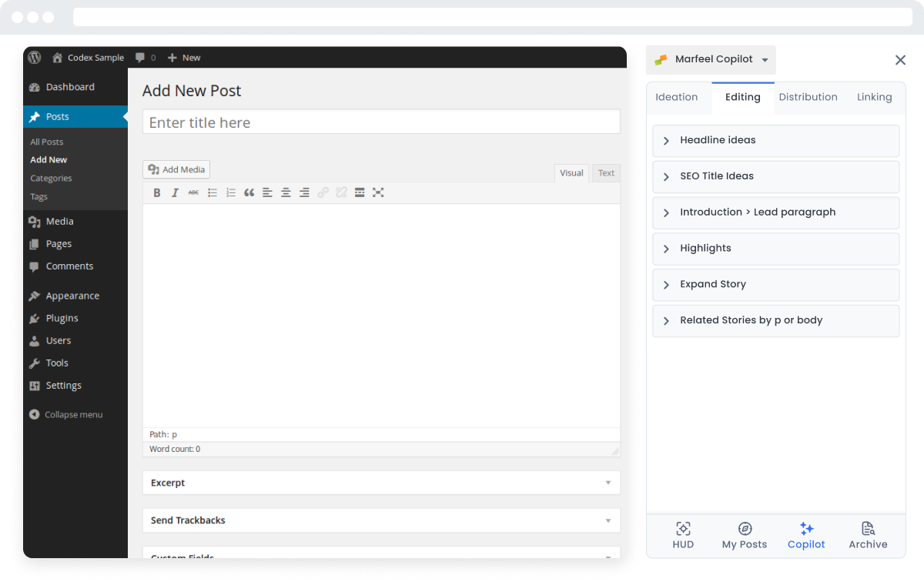Toggle italic formatting in the editor toolbar
Viewport: 924px width, 582px height.
point(176,192)
